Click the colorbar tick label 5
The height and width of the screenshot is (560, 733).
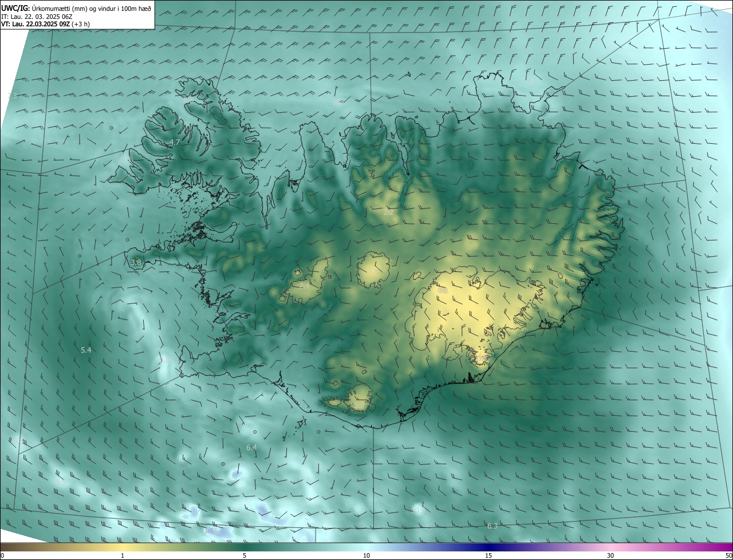point(245,555)
